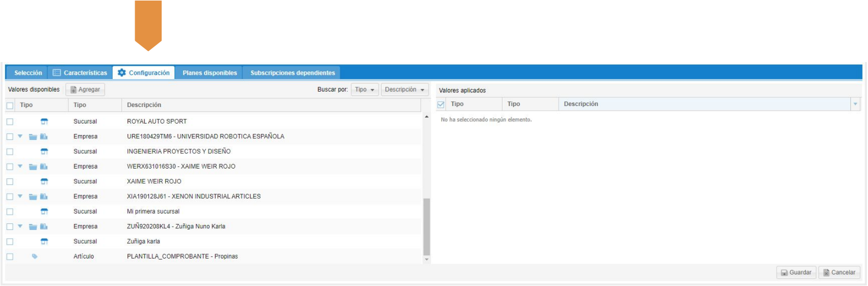868x286 pixels.
Task: Tick the checkbox for PLANTILLA_COMPROBANTE - Propinas
Action: point(10,257)
